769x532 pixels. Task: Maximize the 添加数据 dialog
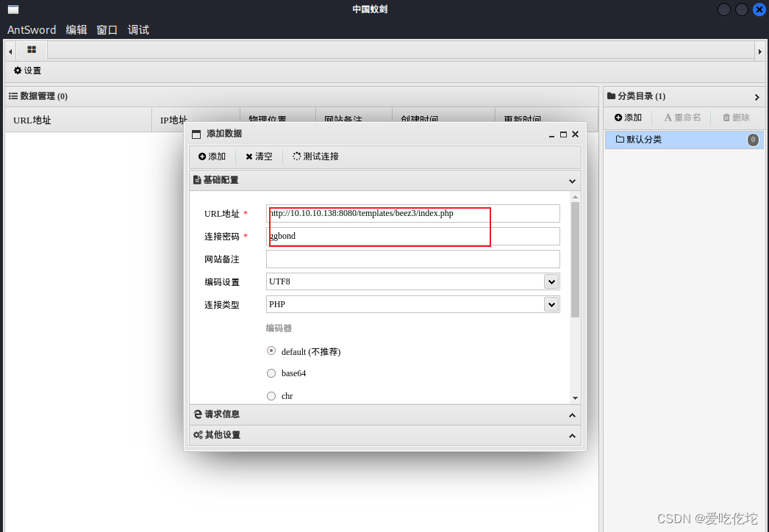point(563,134)
